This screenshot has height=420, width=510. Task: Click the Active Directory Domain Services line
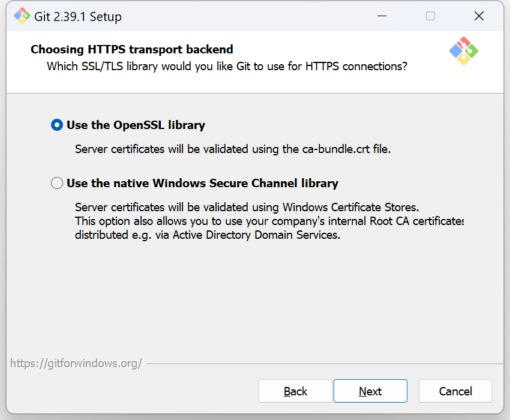click(208, 235)
